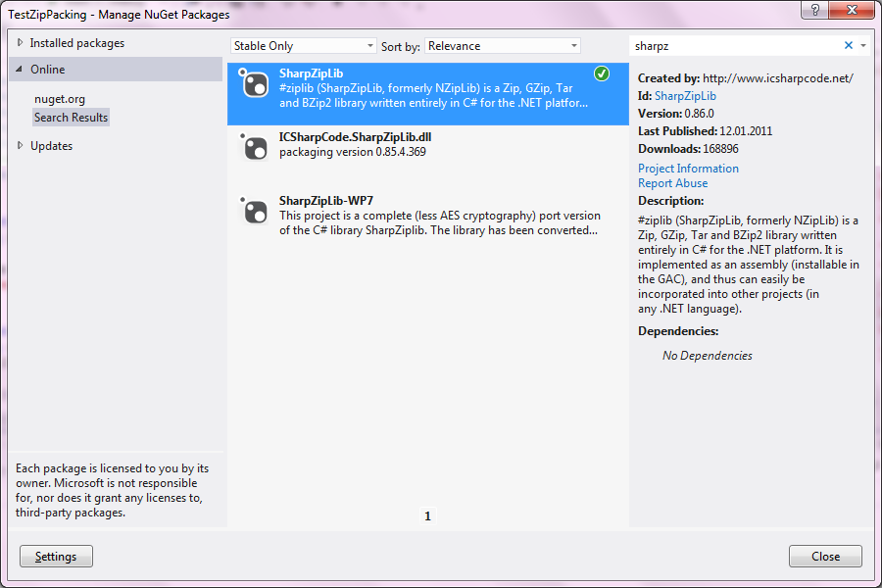This screenshot has height=588, width=882.
Task: Click the Report Abuse link
Action: click(672, 182)
